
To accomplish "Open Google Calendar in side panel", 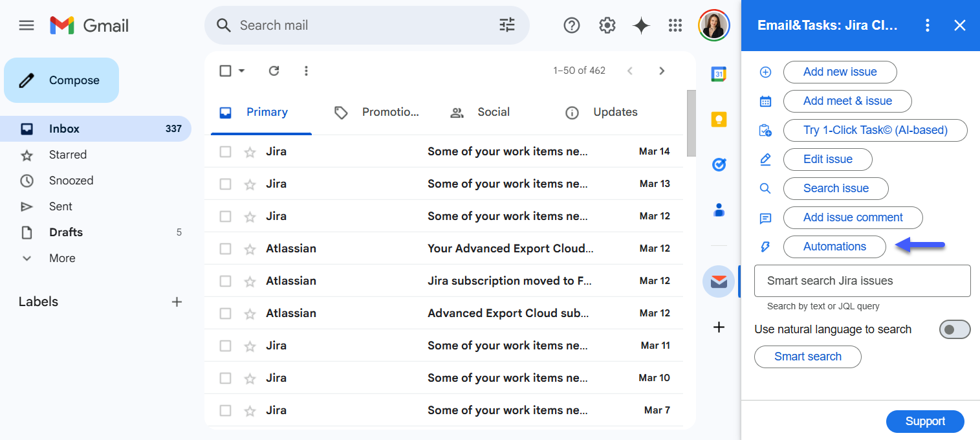I will (x=719, y=74).
